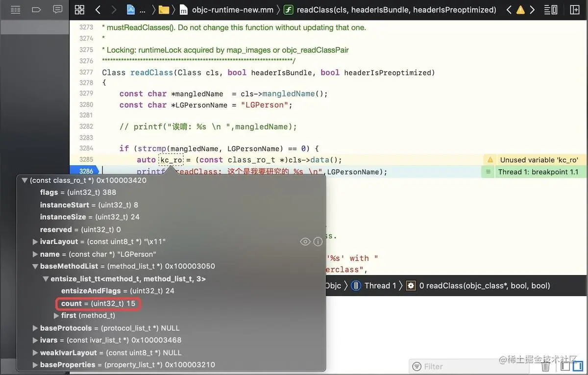Open the 0 readClass stack frame selector

point(485,286)
